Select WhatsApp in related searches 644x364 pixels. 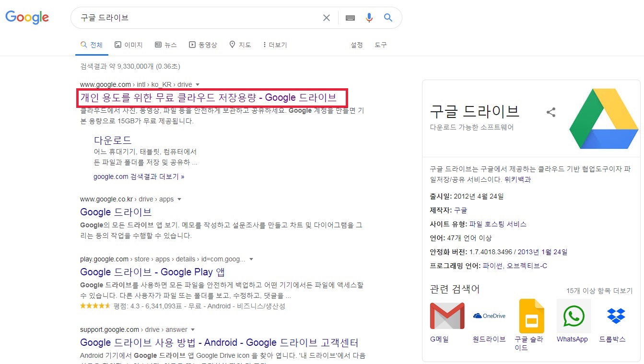pos(573,316)
